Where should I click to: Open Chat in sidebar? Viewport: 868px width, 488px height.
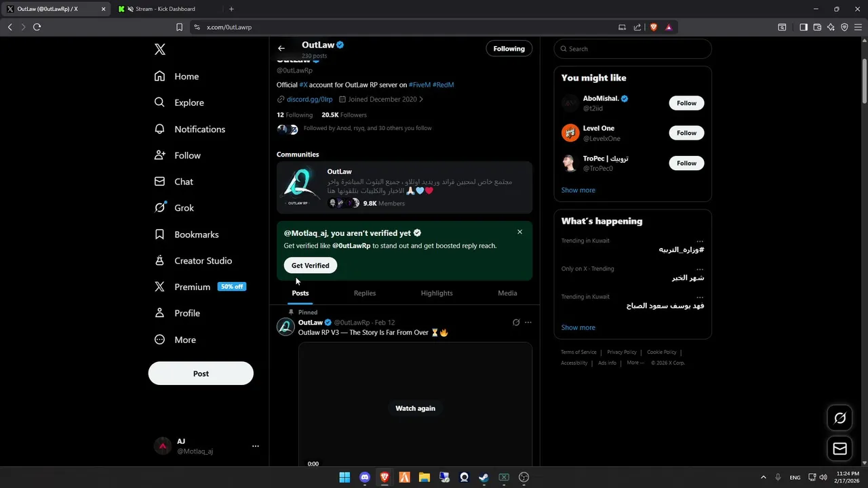point(174,182)
